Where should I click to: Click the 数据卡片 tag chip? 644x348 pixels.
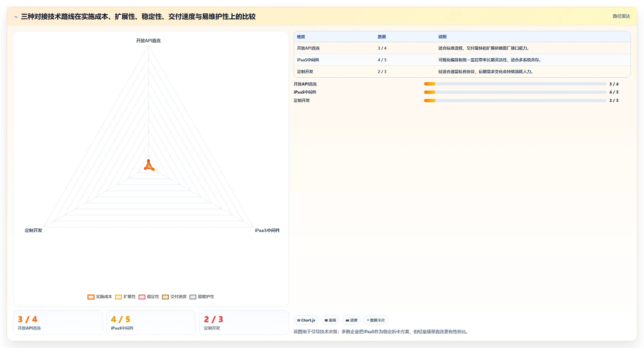[x=376, y=320]
